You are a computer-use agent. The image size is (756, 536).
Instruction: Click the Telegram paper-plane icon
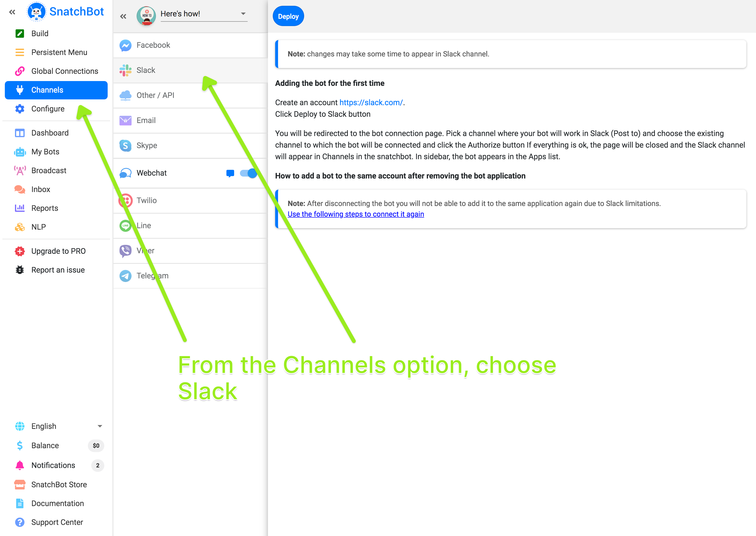[x=125, y=275]
